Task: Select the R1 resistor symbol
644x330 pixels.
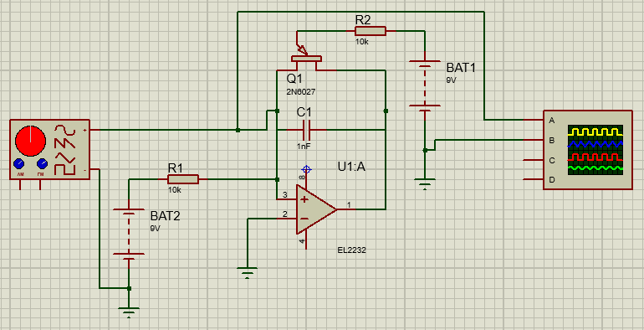Action: (x=183, y=179)
